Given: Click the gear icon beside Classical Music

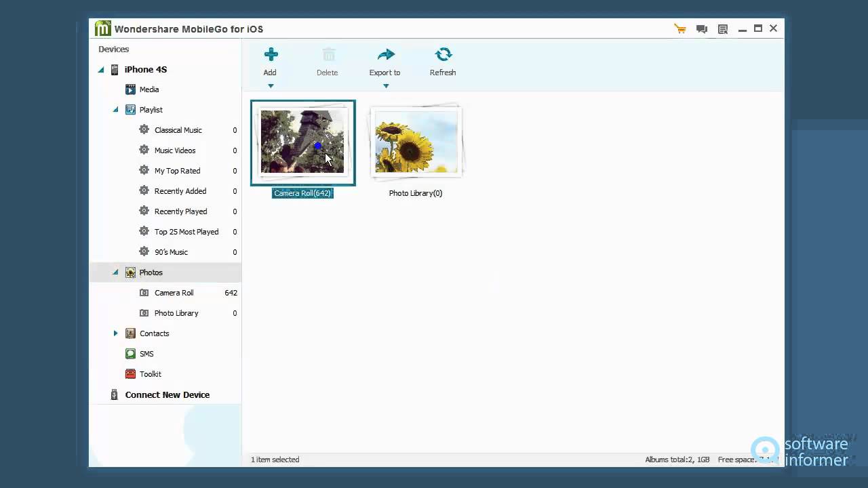Looking at the screenshot, I should pyautogui.click(x=144, y=129).
